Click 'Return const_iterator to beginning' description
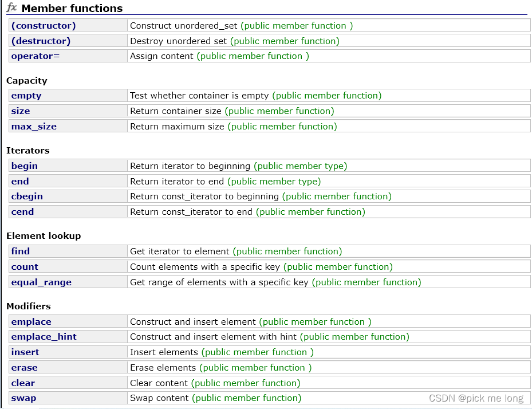The image size is (532, 409). click(204, 196)
